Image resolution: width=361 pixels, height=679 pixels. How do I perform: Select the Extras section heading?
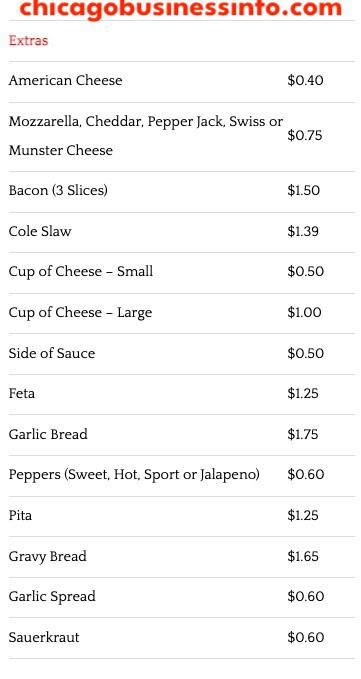28,41
